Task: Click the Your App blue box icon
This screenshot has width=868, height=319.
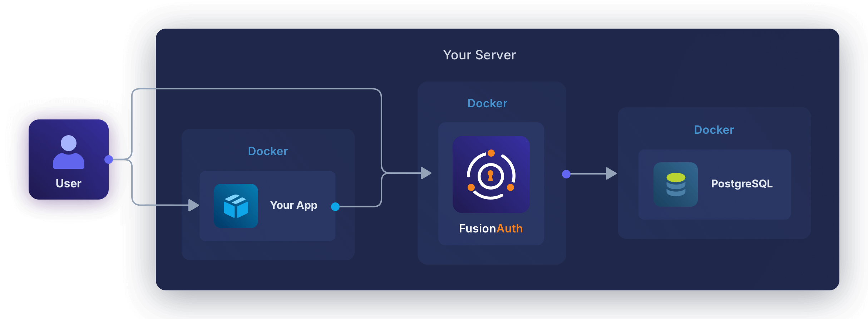Action: coord(236,206)
